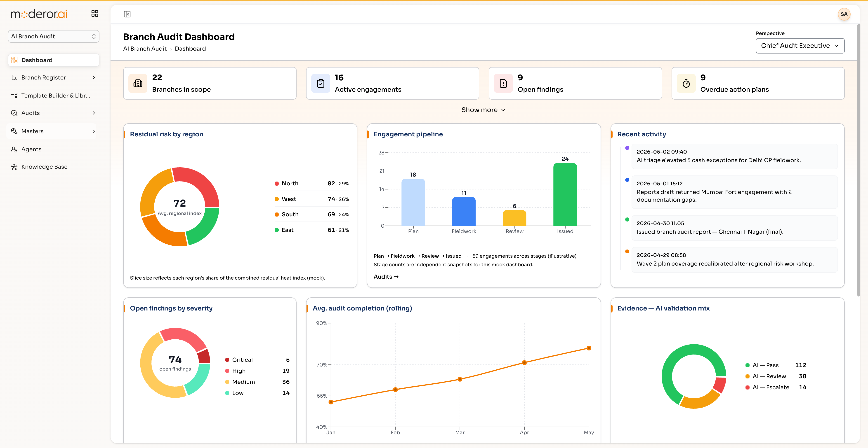
Task: Click the Branch Register sidebar icon
Action: point(14,77)
